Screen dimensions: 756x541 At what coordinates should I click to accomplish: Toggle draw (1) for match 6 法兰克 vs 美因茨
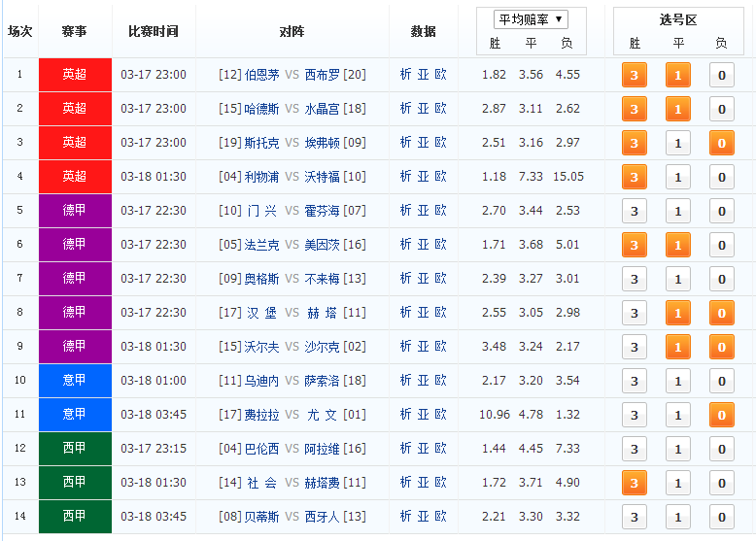[678, 245]
